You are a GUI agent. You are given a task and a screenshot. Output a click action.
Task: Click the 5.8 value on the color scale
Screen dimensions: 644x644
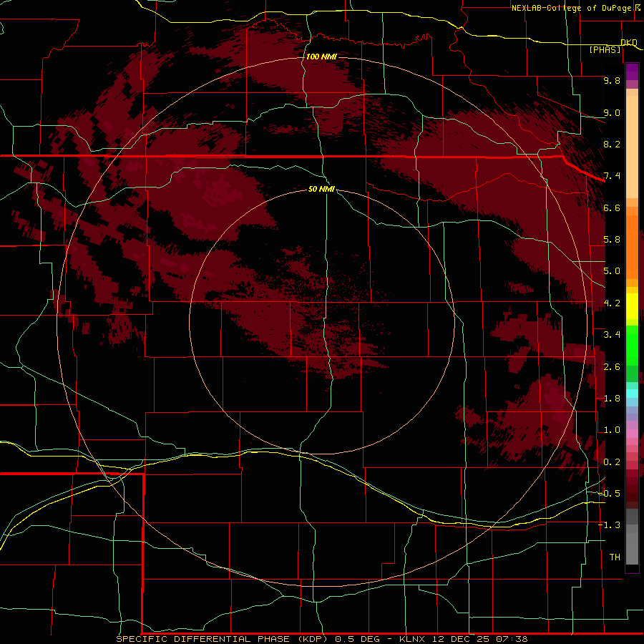(612, 240)
